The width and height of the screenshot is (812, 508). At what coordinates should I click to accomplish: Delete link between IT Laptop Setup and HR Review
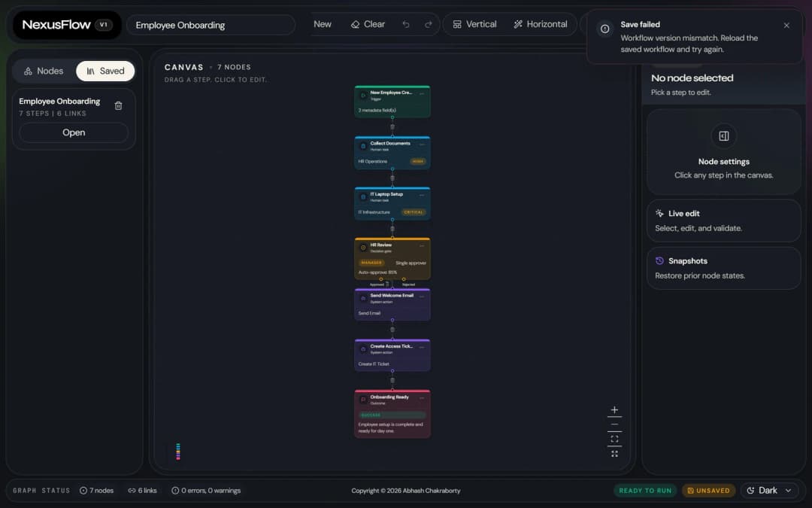(x=392, y=229)
